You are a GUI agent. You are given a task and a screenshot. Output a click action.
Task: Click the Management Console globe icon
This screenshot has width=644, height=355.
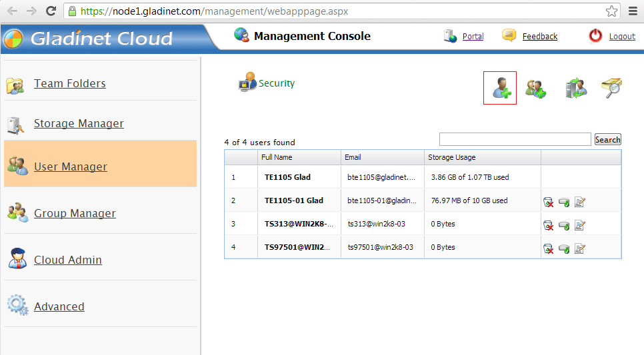[241, 35]
